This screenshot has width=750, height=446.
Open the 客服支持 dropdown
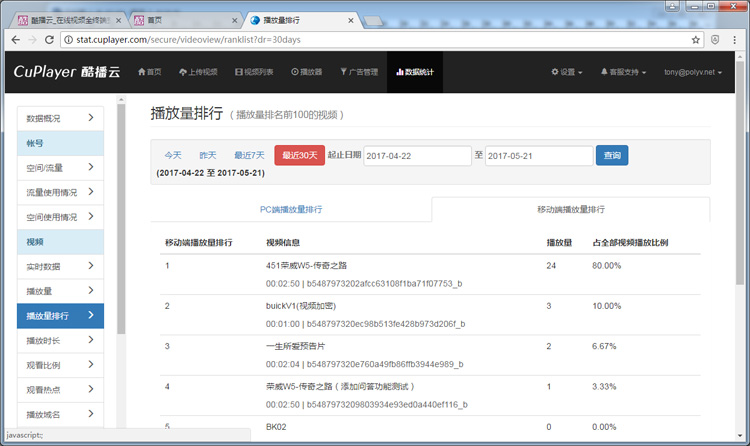[x=624, y=72]
